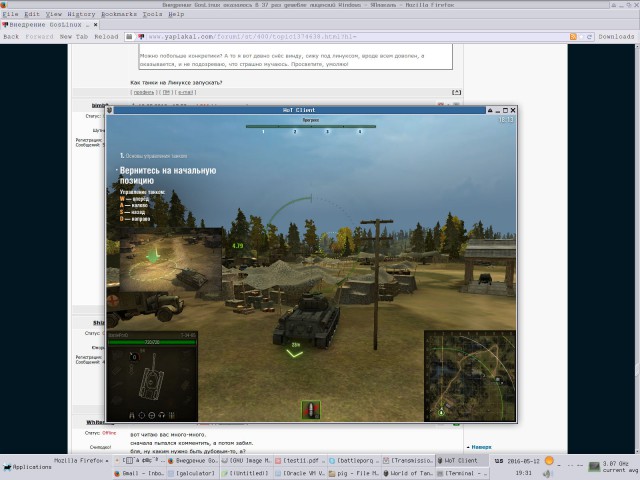Viewport: 640px width, 480px height.
Task: Click the green tank health bar
Action: pyautogui.click(x=152, y=342)
